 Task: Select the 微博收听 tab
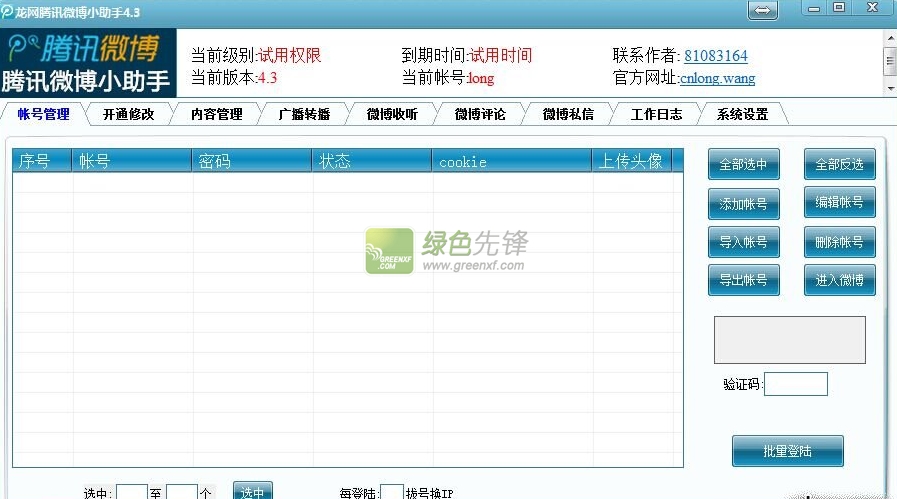point(392,114)
